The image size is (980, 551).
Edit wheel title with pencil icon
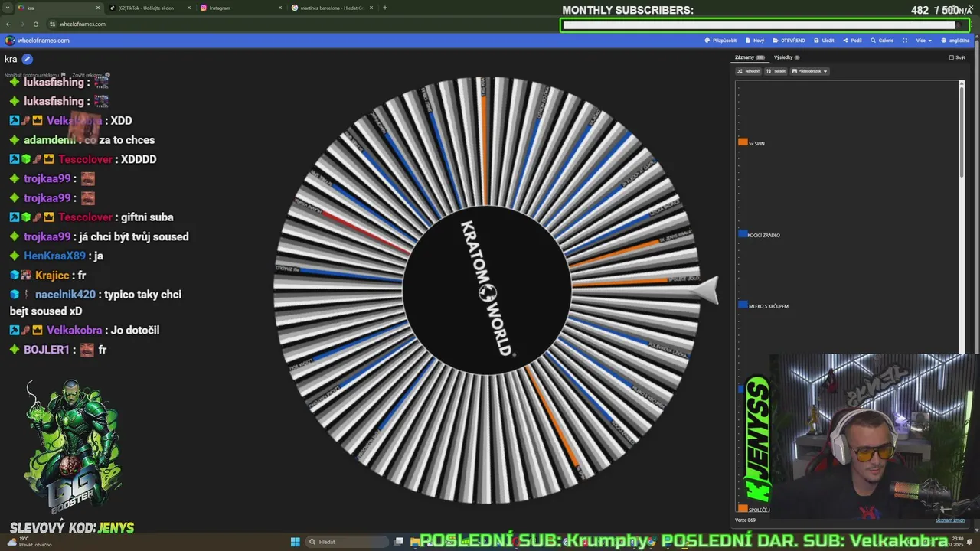[x=27, y=59]
